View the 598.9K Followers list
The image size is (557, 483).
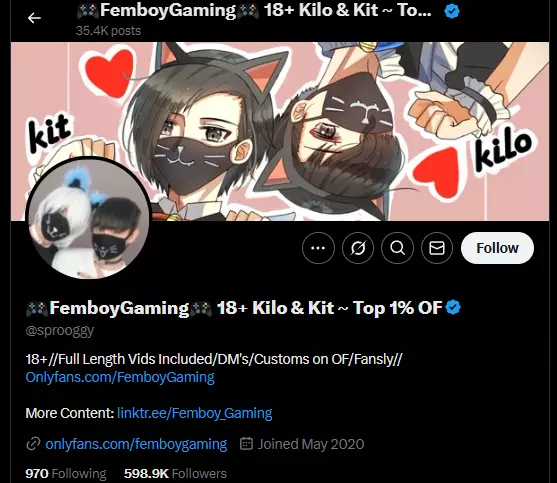(175, 473)
